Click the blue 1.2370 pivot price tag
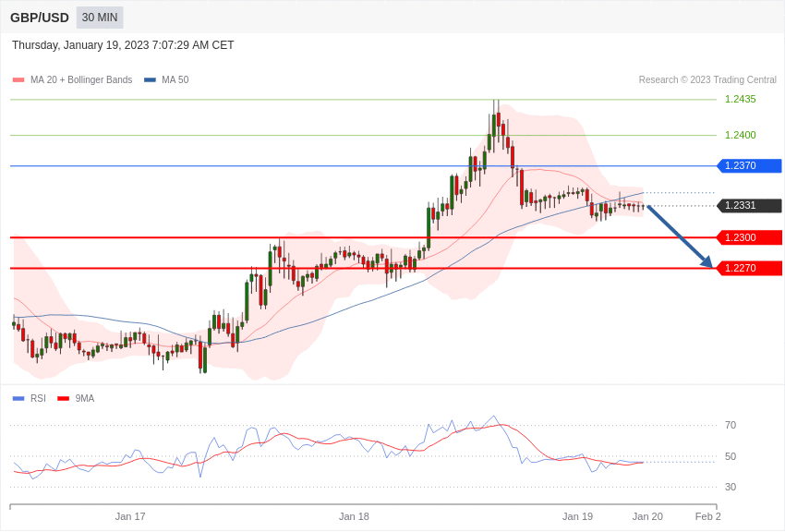The width and height of the screenshot is (785, 532). [750, 165]
